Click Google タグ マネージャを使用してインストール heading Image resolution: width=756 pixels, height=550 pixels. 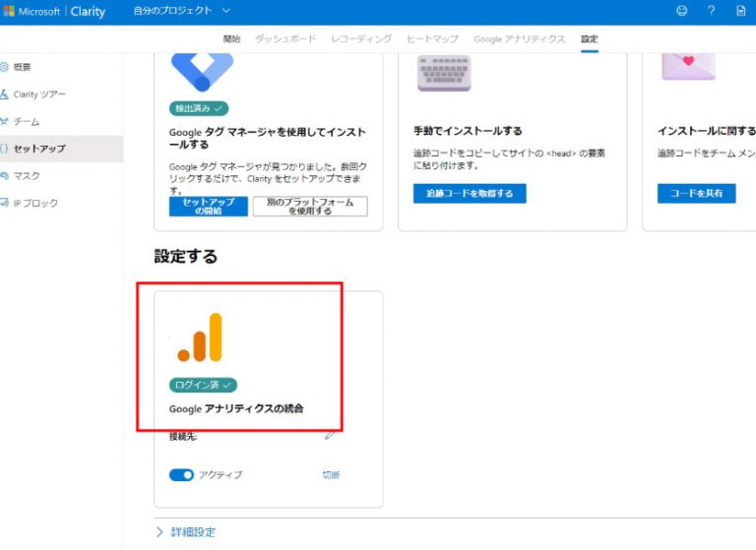[268, 138]
